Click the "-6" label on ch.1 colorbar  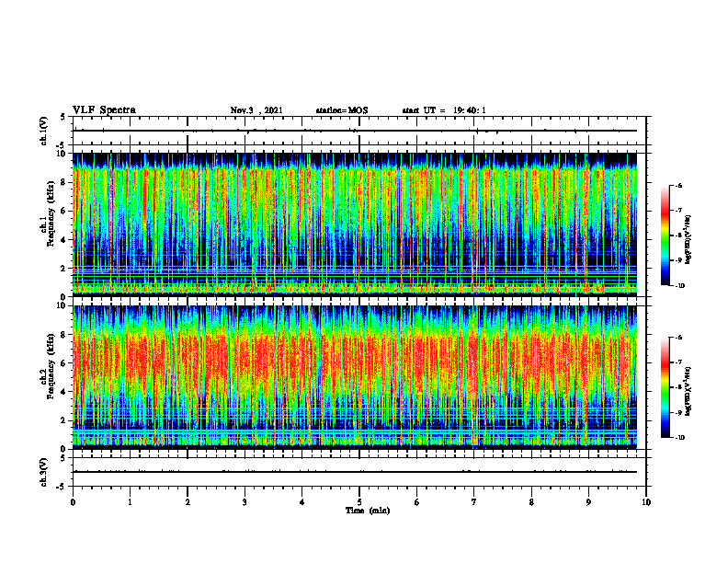[x=678, y=185]
